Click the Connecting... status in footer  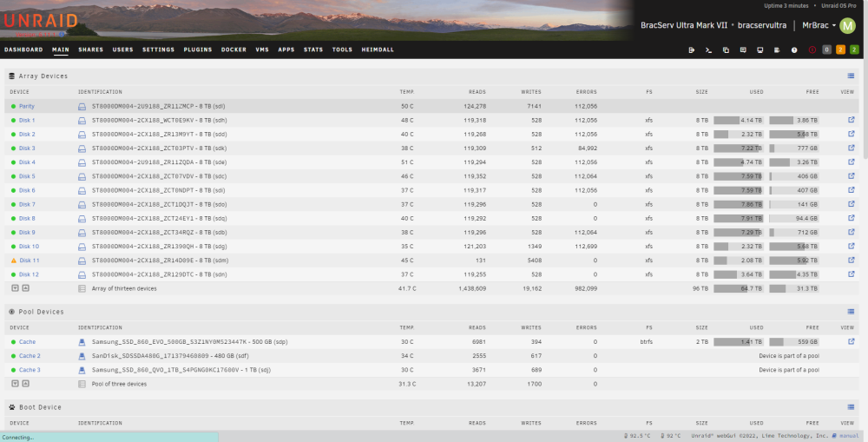coord(108,437)
